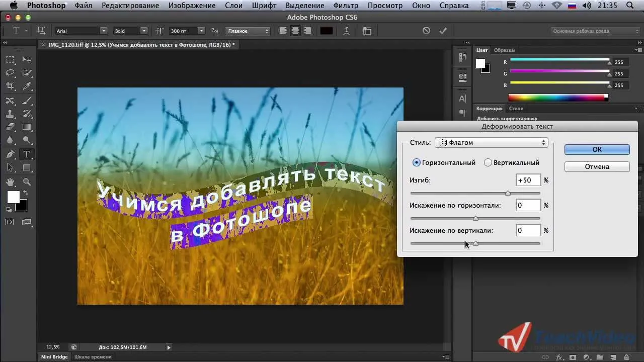Center-align text in the options bar
The width and height of the screenshot is (644, 362).
295,31
